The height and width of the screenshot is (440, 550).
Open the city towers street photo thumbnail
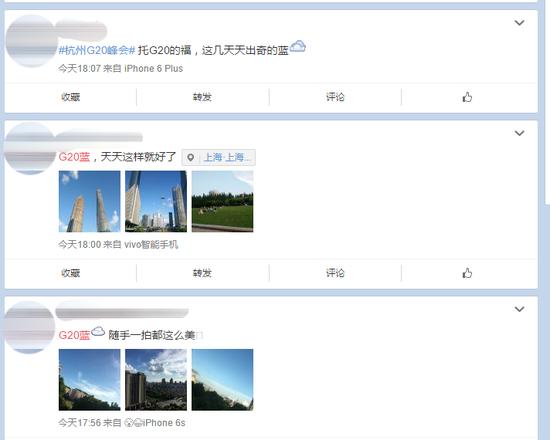coord(156,201)
